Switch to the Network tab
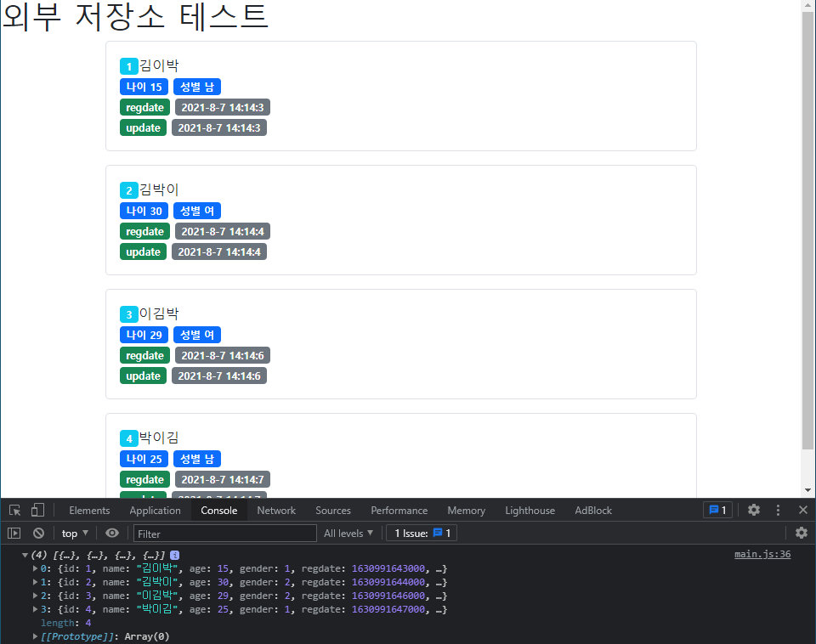The image size is (816, 644). pyautogui.click(x=276, y=511)
